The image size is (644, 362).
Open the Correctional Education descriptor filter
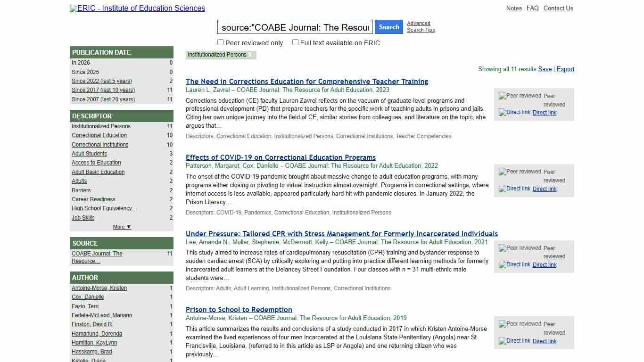[99, 135]
